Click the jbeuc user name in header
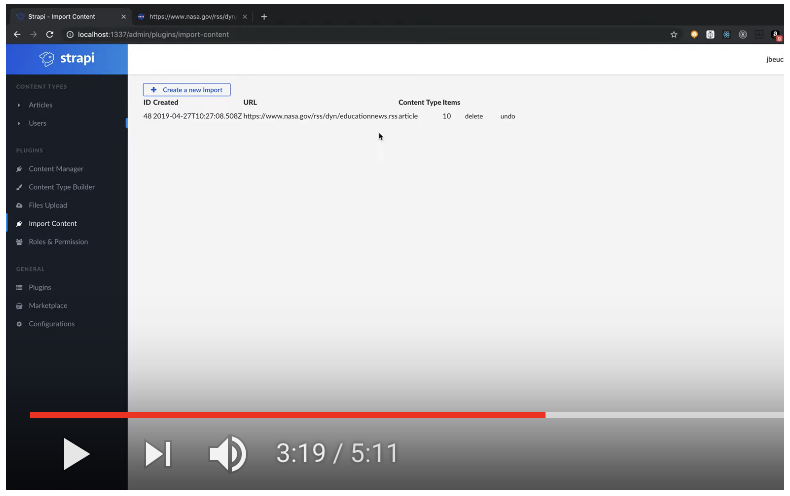This screenshot has width=790, height=496. click(x=774, y=59)
